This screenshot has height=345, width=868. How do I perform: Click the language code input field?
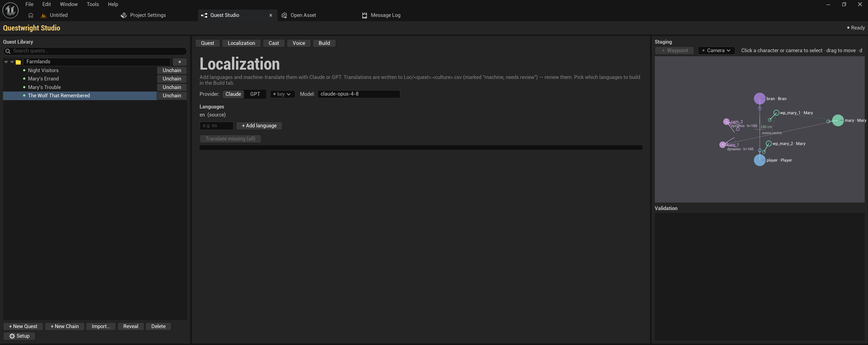(x=216, y=126)
